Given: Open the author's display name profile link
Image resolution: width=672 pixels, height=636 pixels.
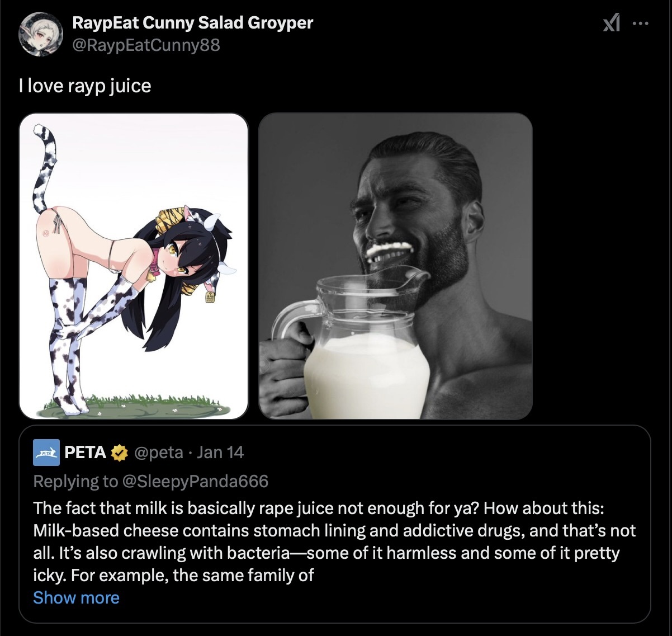Looking at the screenshot, I should [x=192, y=23].
